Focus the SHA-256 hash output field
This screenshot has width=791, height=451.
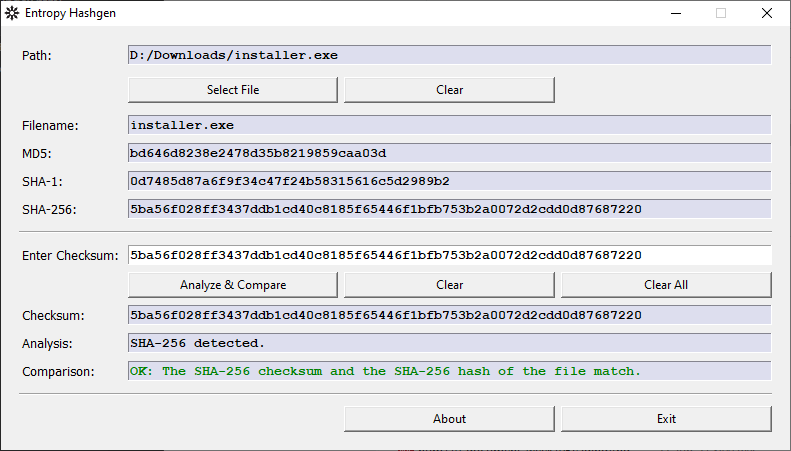(x=449, y=209)
